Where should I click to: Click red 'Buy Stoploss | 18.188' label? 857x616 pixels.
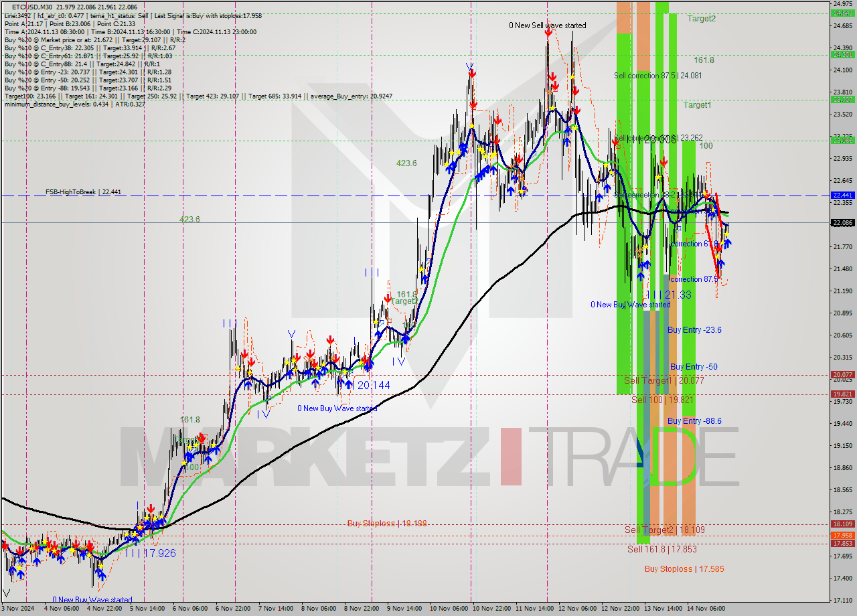[387, 524]
